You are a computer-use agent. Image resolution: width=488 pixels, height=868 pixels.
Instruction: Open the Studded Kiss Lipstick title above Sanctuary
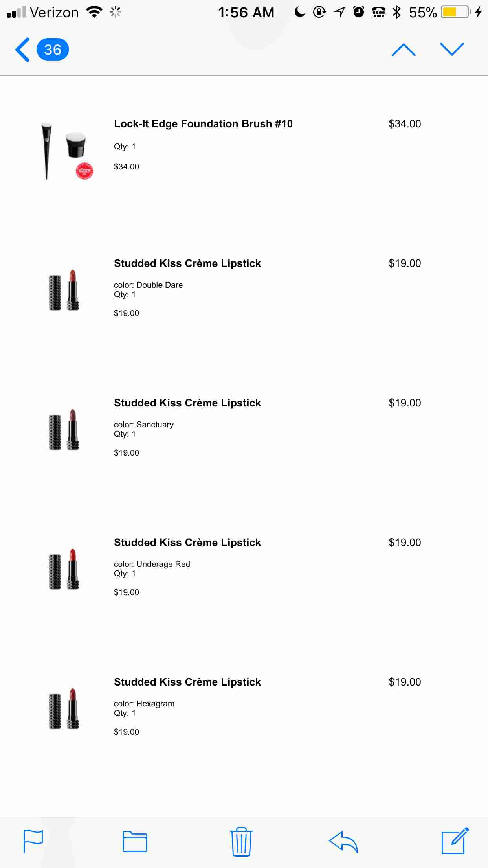(187, 403)
